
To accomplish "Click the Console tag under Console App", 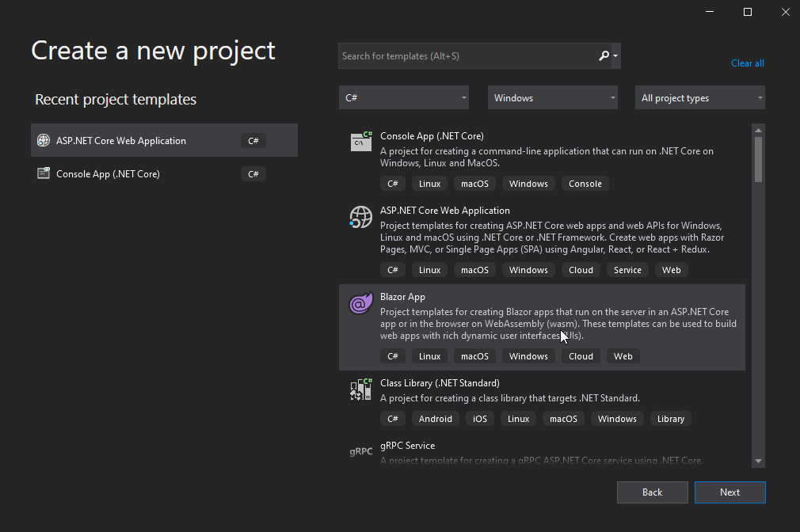I will pyautogui.click(x=585, y=184).
